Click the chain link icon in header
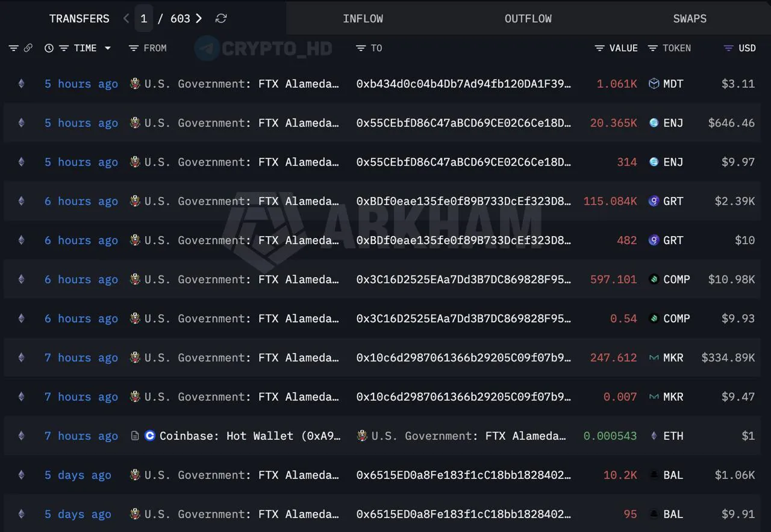Screen dimensions: 771x532 pyautogui.click(x=28, y=48)
